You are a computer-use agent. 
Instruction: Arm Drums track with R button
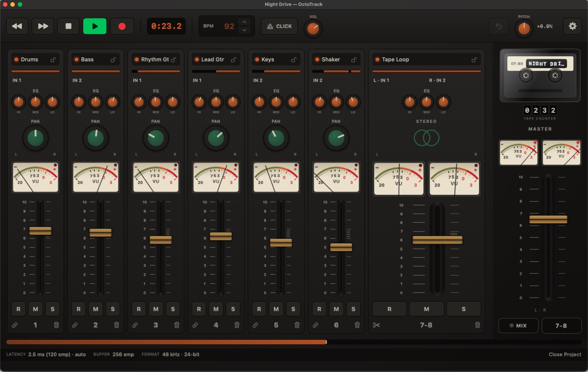coord(18,309)
